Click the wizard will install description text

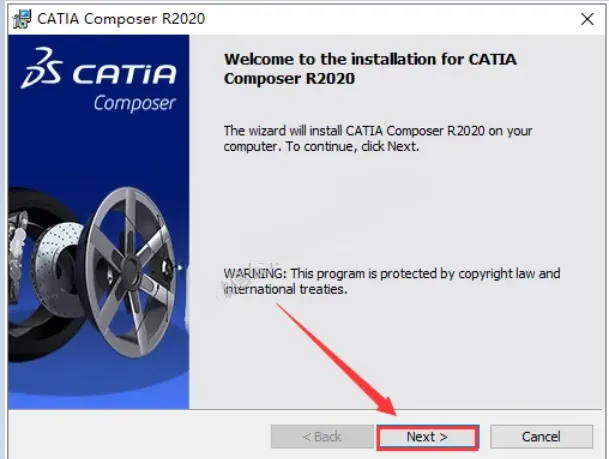point(378,139)
